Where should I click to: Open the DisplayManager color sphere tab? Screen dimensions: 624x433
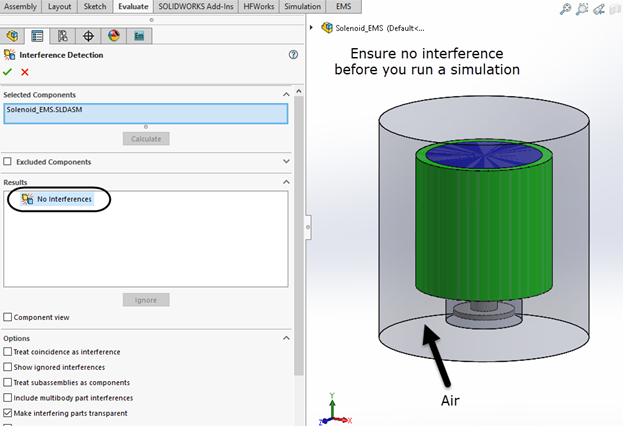tap(113, 36)
